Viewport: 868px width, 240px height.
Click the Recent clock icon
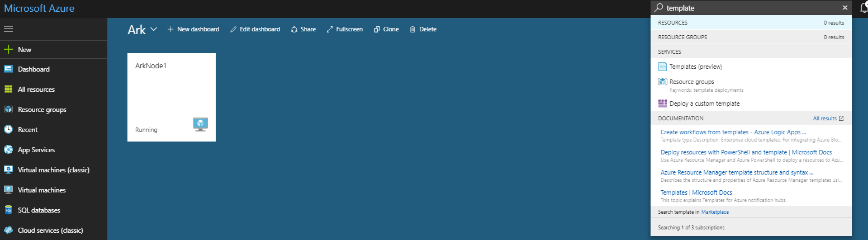click(8, 129)
